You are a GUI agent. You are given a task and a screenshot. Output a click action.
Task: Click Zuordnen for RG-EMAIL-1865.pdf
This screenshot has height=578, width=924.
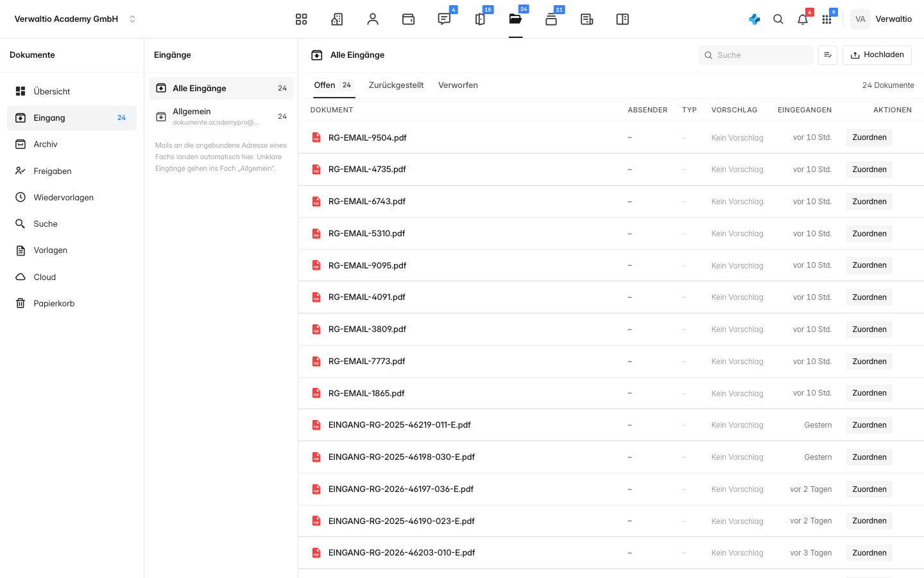click(x=869, y=393)
